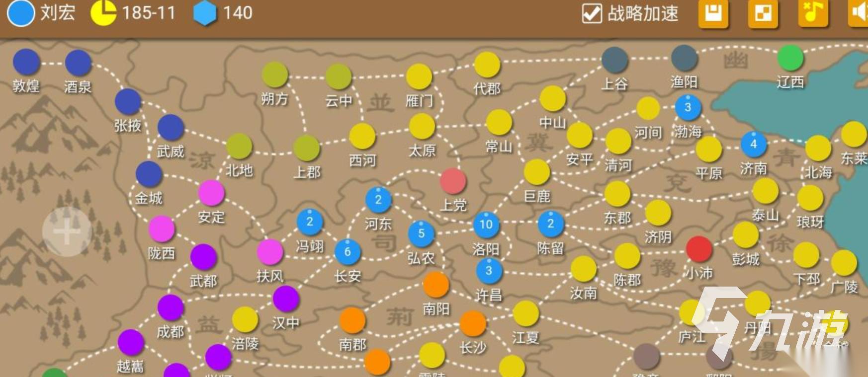Click the yellow 常山 city node
The width and height of the screenshot is (868, 377).
tap(499, 122)
